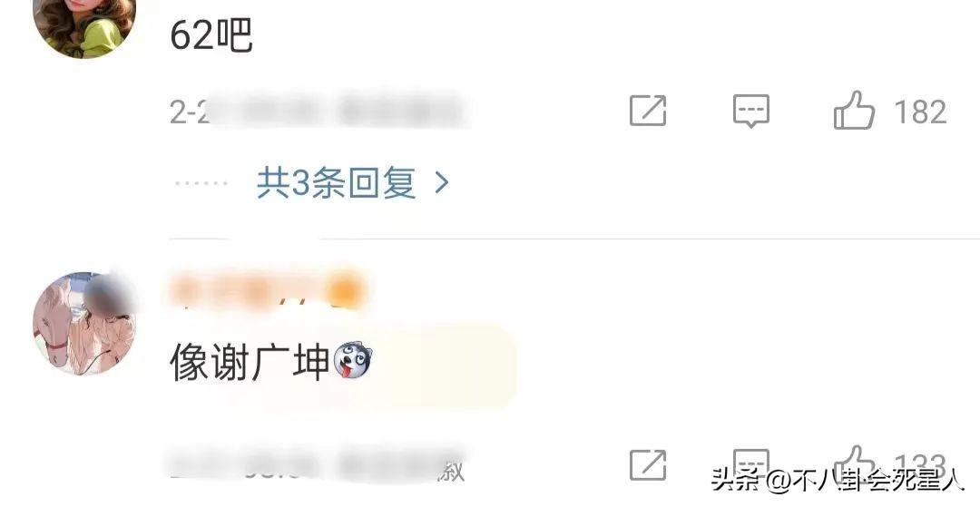980x507 pixels.
Task: Click the 182 like count
Action: 920,112
